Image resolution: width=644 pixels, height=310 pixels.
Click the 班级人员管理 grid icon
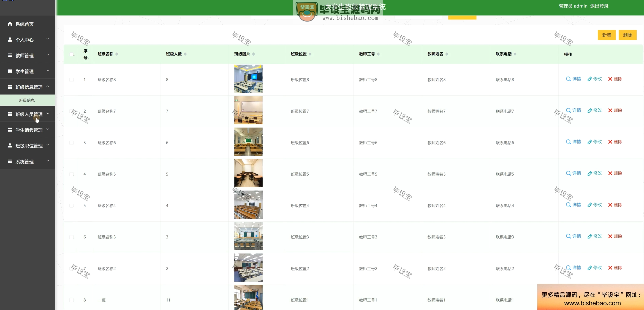click(x=10, y=114)
